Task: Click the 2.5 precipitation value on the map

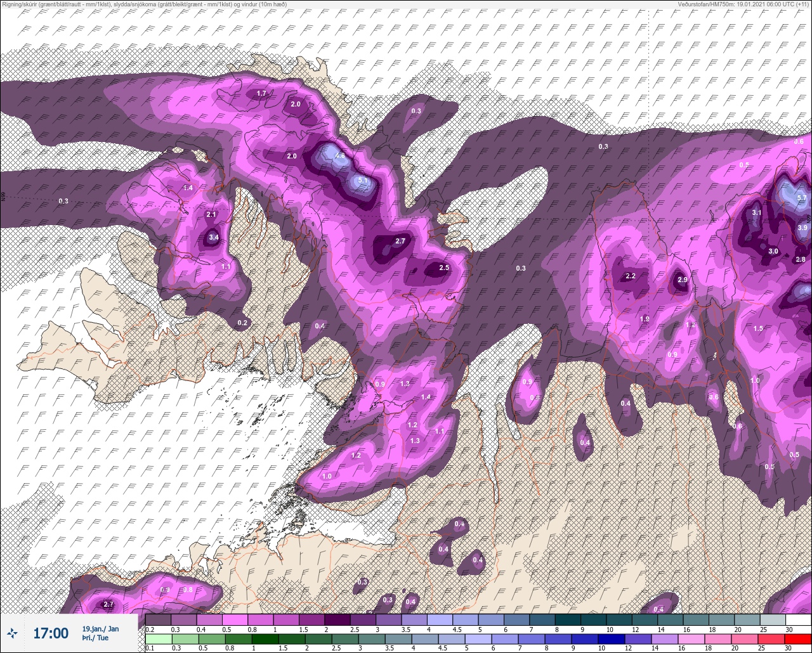Action: pos(444,268)
